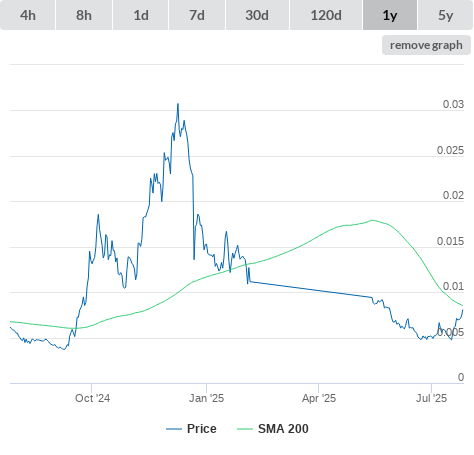
Task: Click the Apr '25 x-axis label
Action: 319,398
